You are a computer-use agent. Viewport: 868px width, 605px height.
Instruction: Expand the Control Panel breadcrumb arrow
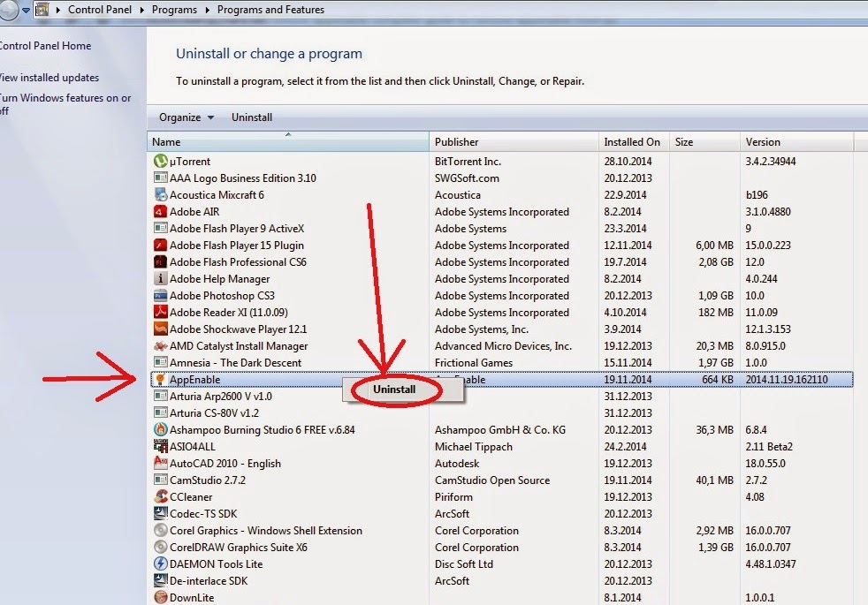pos(141,10)
